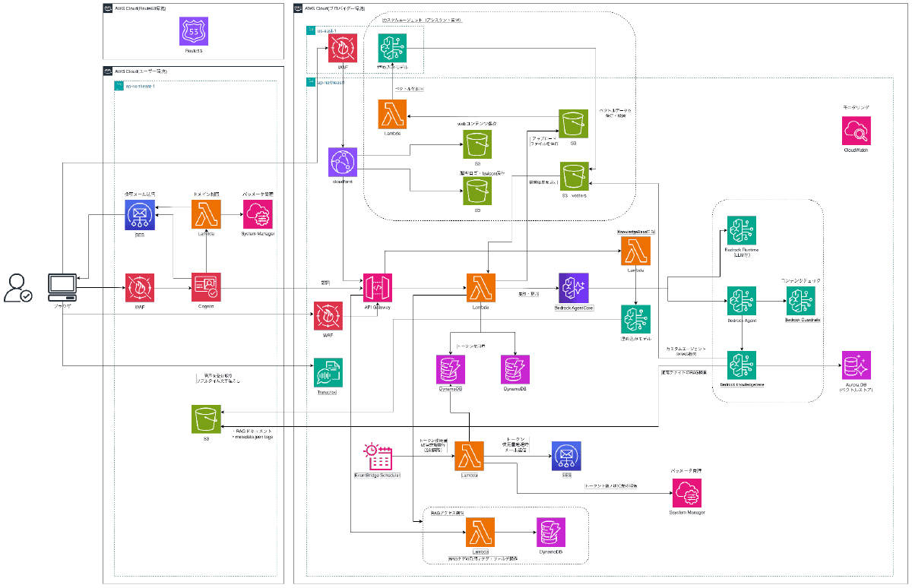Click the vectorization Lambda above CloudFront row

392,113
